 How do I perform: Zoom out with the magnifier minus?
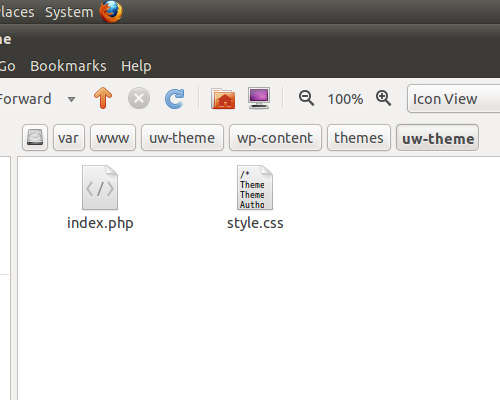[x=306, y=98]
